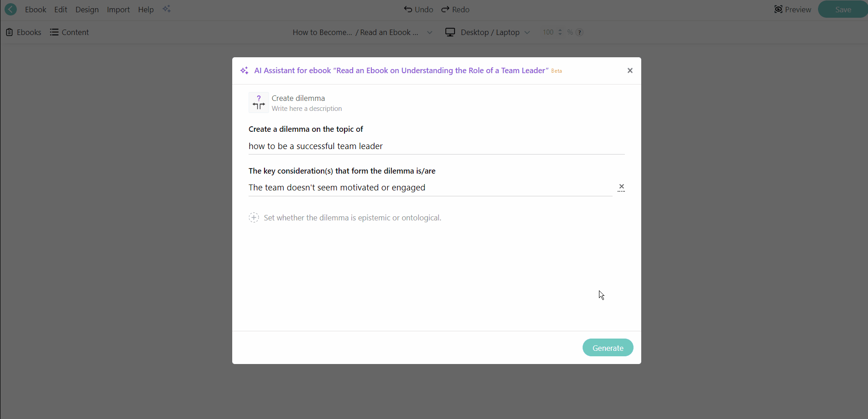Viewport: 868px width, 419px height.
Task: Click the Redo arrow button
Action: tap(455, 10)
